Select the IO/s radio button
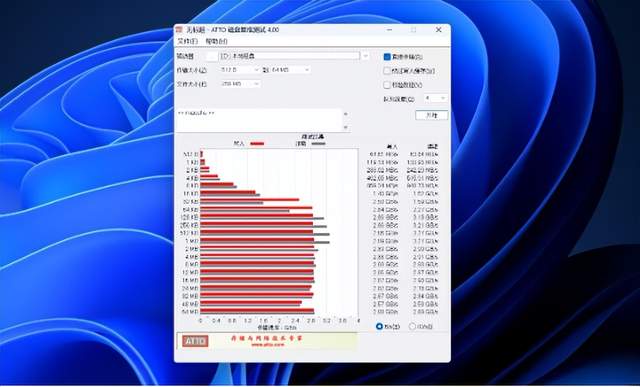This screenshot has height=387, width=640. coord(412,326)
